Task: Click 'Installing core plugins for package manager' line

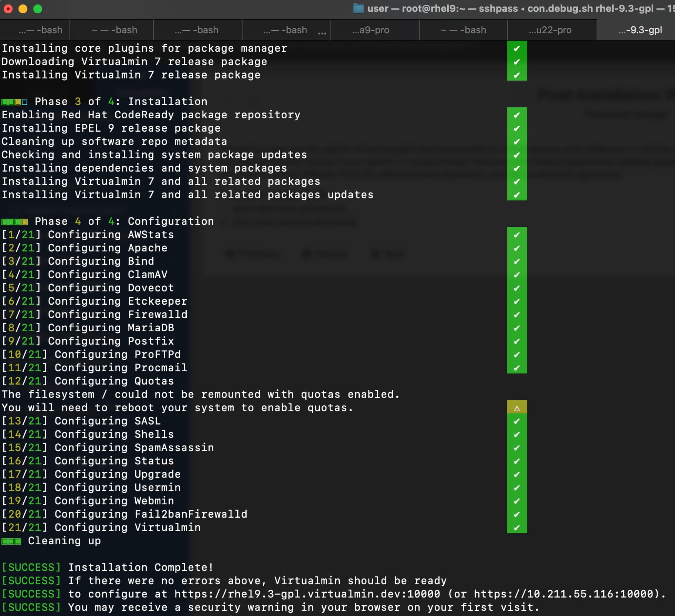Action: point(144,48)
